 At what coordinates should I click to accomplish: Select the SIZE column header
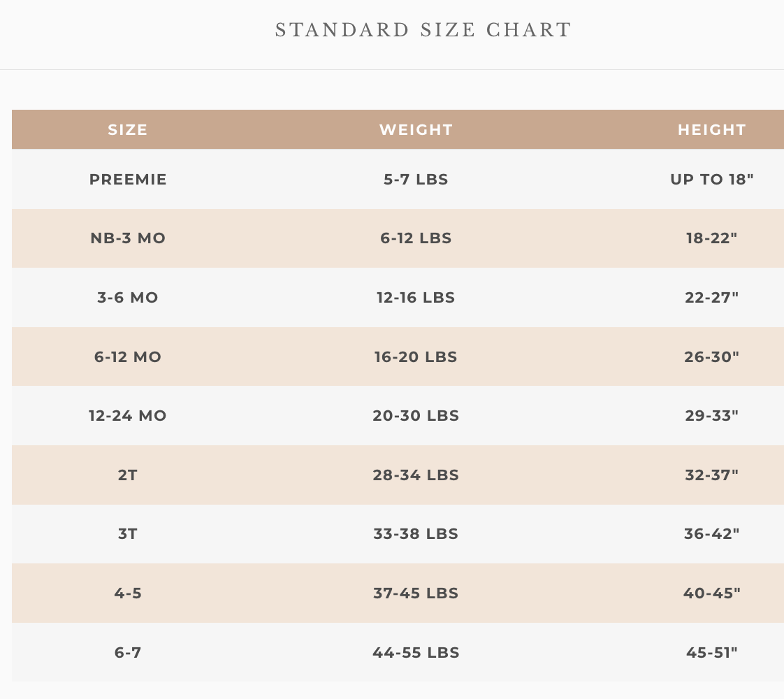(x=128, y=130)
